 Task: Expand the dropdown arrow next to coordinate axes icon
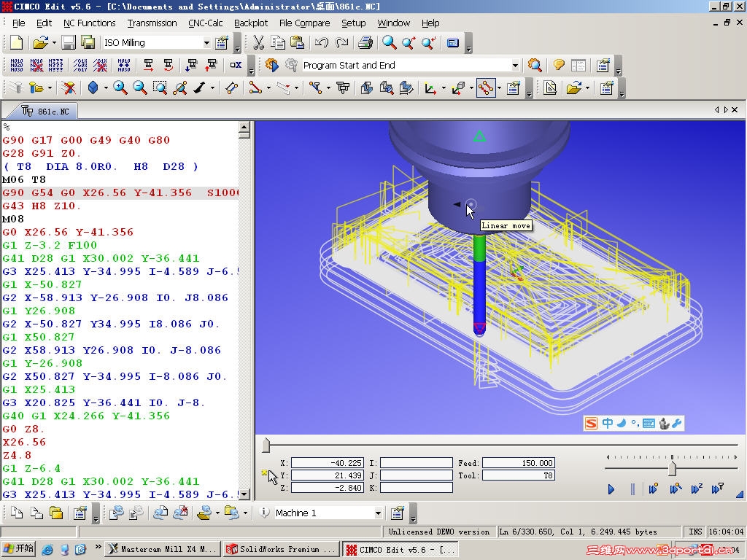coord(444,88)
